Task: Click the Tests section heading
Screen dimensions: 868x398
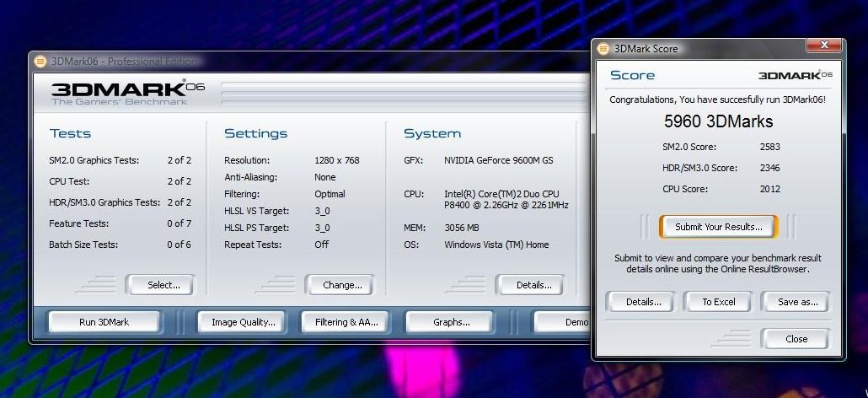Action: 70,133
